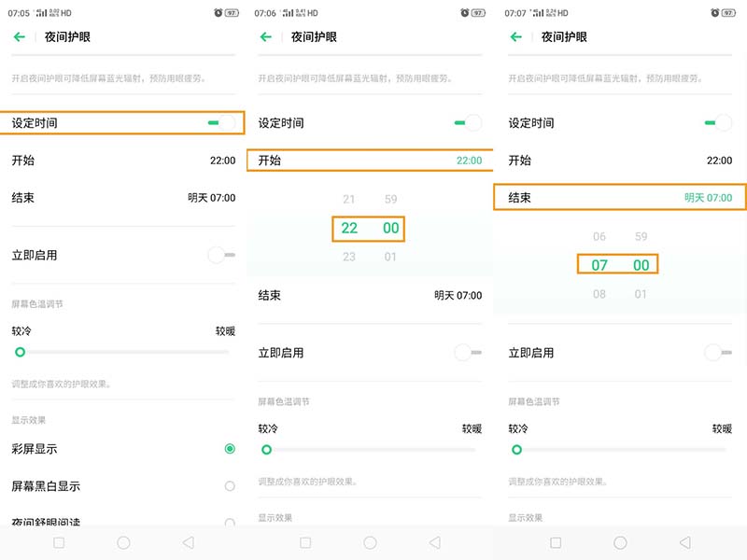The image size is (747, 560).
Task: Toggle 立即启用 switch in the right screen
Action: click(718, 353)
